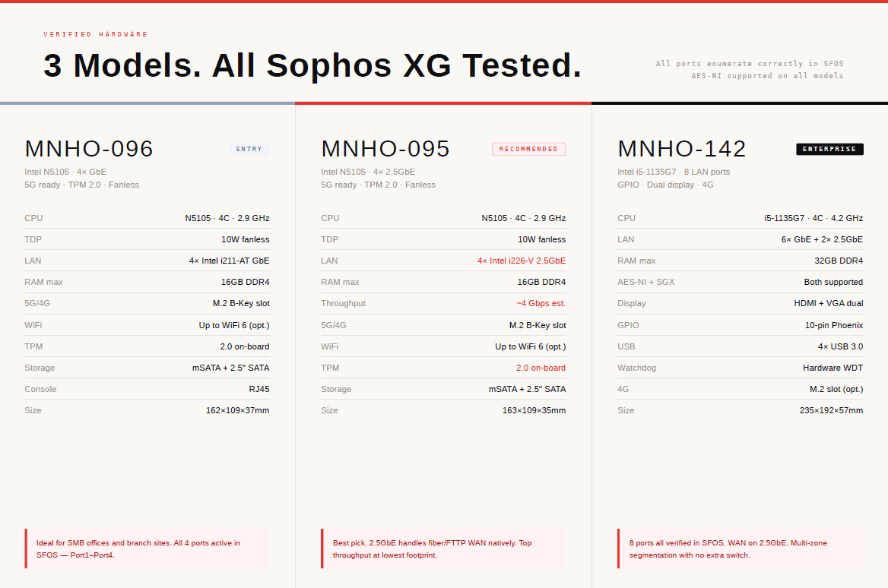Viewport: 888px width, 588px height.
Task: Select the MNHO-142 model title
Action: (x=682, y=149)
